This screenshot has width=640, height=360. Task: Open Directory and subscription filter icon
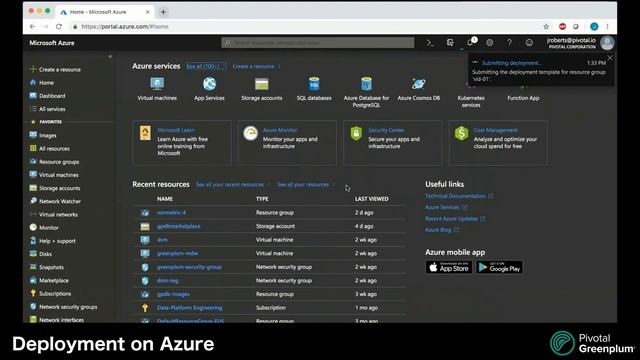pyautogui.click(x=450, y=42)
